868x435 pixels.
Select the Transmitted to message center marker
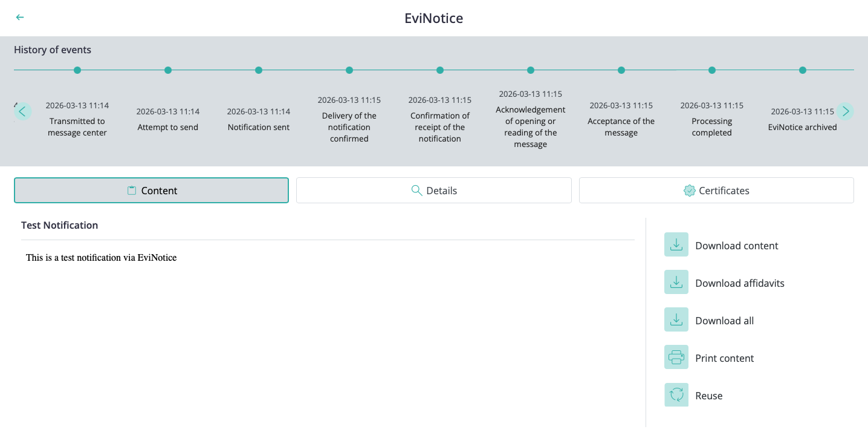coord(77,70)
